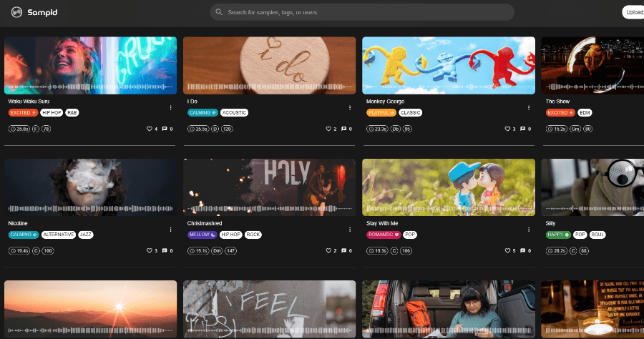
Task: Select the EDM tag on The Show
Action: pos(585,112)
